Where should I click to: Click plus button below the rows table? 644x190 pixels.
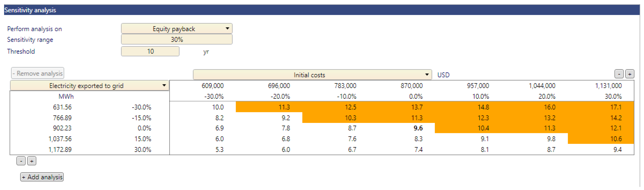32,161
